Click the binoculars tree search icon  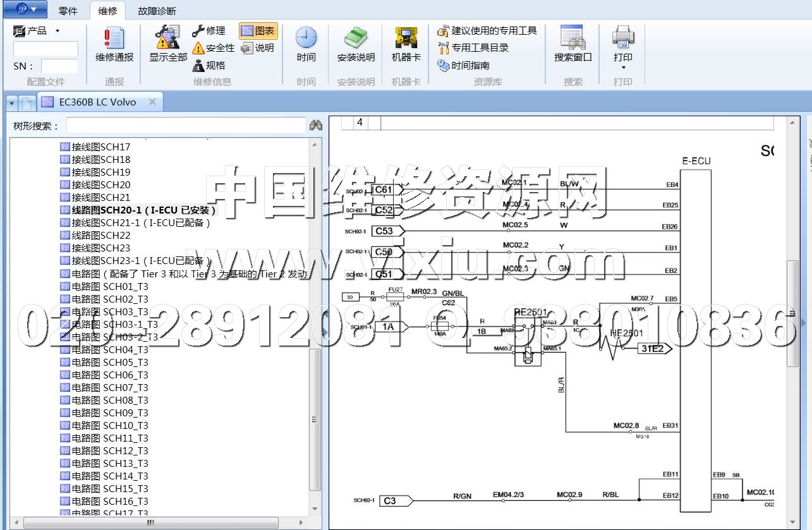[x=315, y=126]
